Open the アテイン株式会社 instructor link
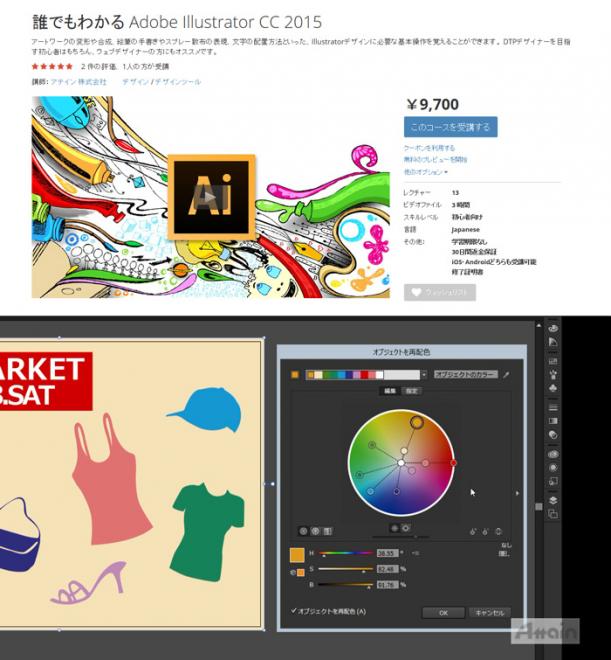This screenshot has height=660, width=611. click(x=79, y=82)
